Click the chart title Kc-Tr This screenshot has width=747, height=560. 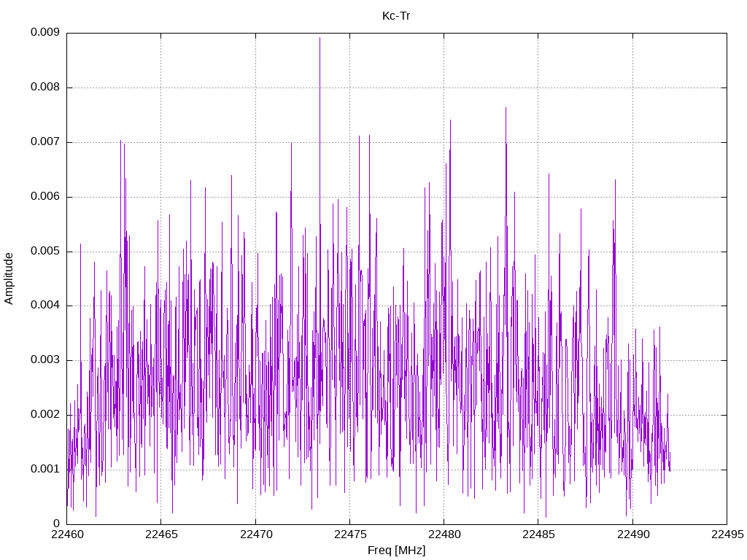tap(396, 16)
